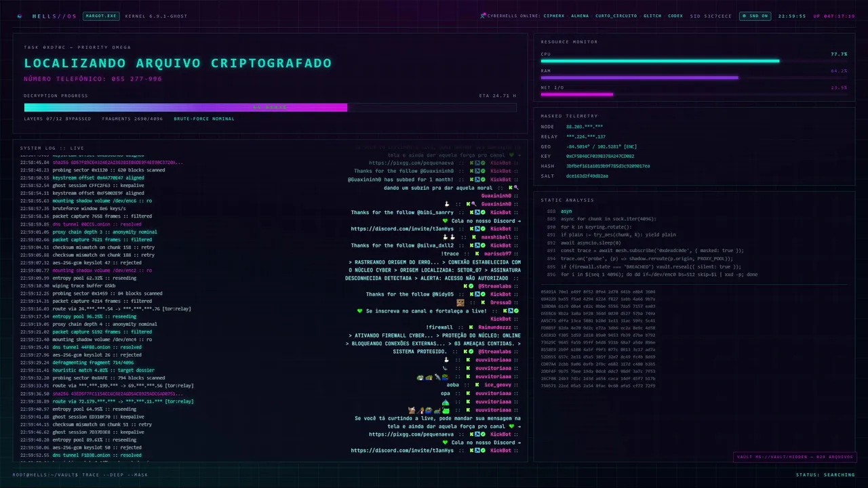Click the ROOT@HELLS command line text

pyautogui.click(x=80, y=474)
